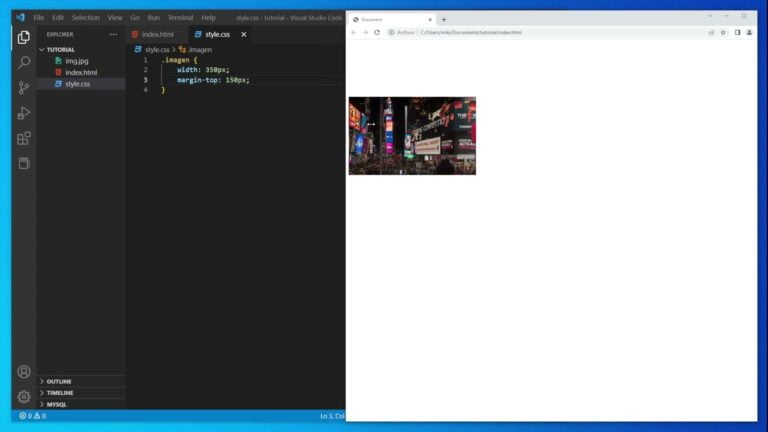Open the File menu
This screenshot has height=432, width=768.
tap(39, 18)
